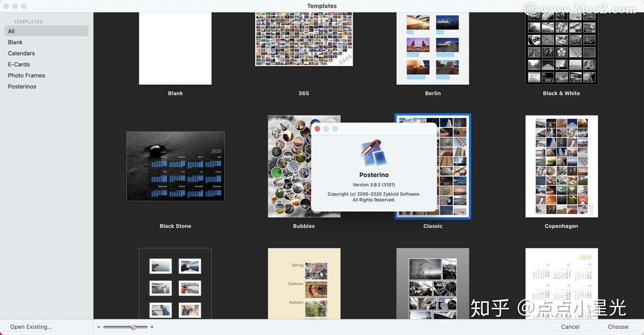Click the "Copenhagen" template label
Image resolution: width=644 pixels, height=335 pixels.
[x=562, y=226]
